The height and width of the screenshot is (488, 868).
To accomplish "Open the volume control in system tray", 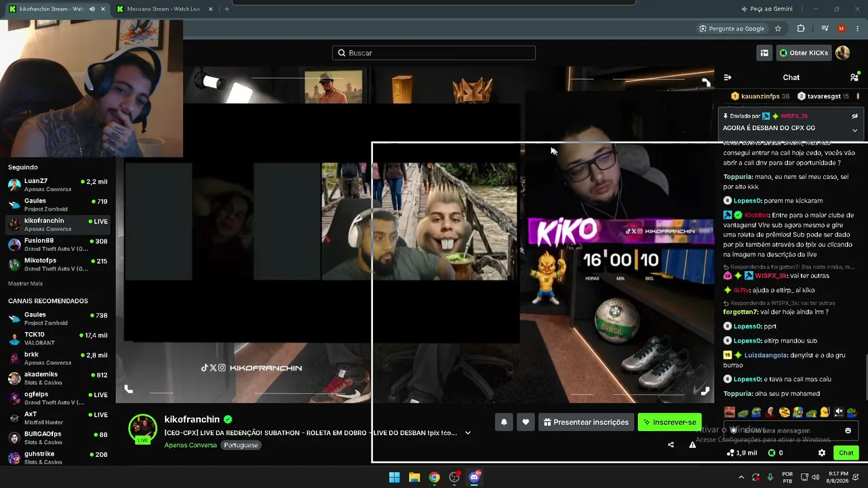I will pyautogui.click(x=815, y=477).
